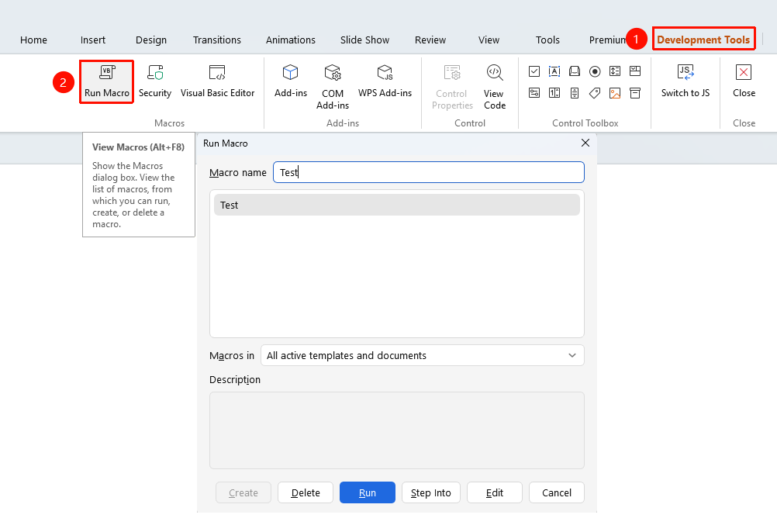Insert a combo box control

(635, 71)
